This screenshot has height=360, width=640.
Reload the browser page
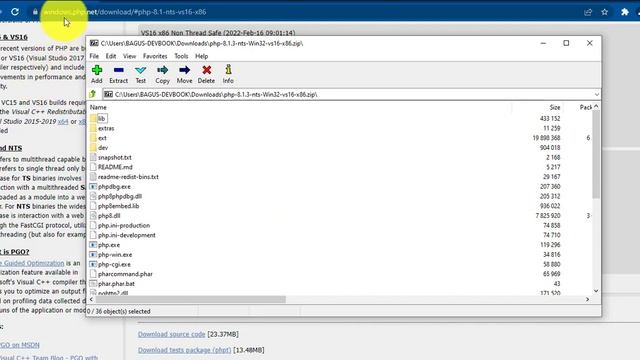click(15, 12)
